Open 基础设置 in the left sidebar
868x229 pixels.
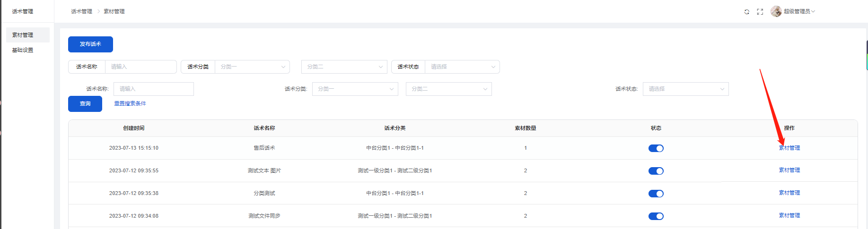(23, 50)
